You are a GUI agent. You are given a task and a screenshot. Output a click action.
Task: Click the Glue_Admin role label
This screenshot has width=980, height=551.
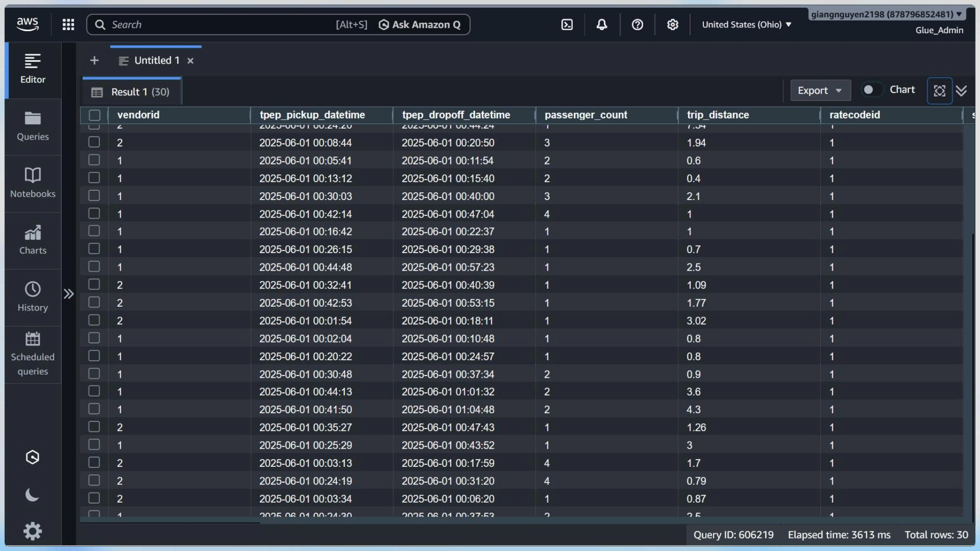tap(939, 30)
